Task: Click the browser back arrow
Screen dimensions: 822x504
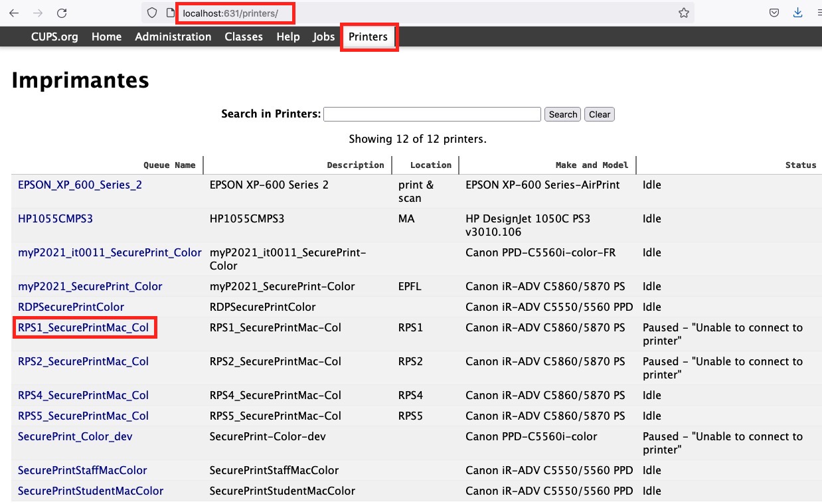Action: tap(14, 13)
